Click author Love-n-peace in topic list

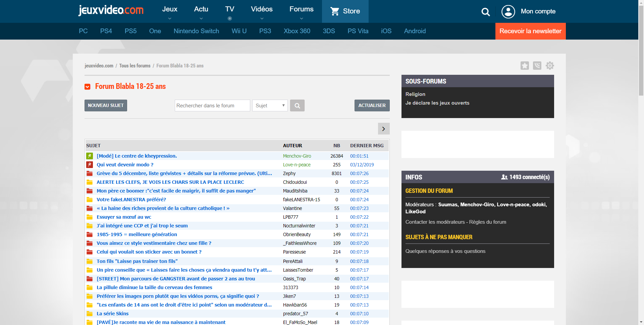(297, 165)
